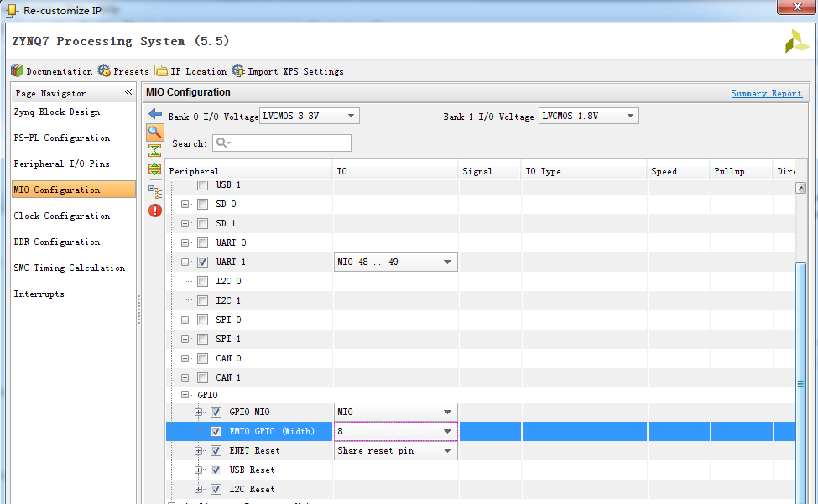Select the DDR Configuration page
This screenshot has height=504, width=818.
click(57, 242)
